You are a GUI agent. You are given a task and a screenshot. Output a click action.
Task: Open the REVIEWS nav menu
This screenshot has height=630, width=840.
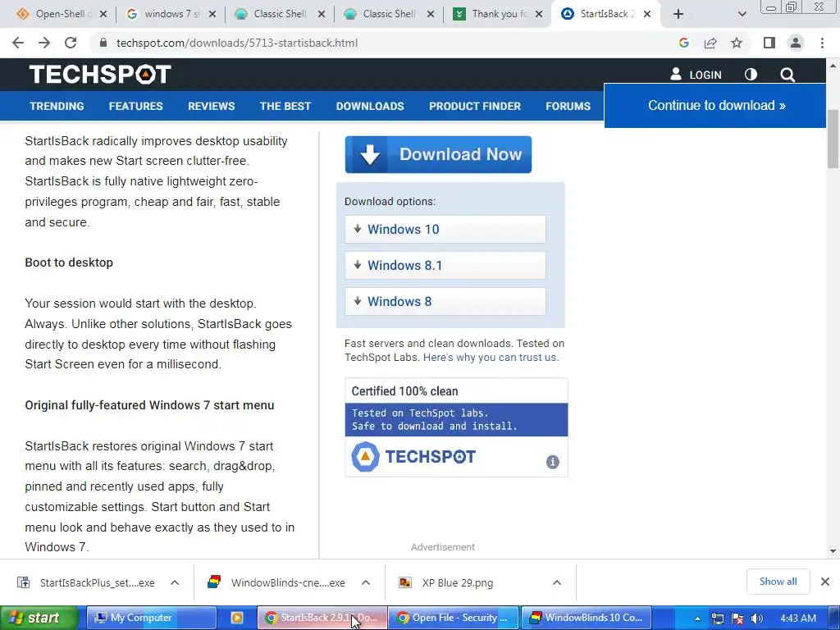click(211, 106)
